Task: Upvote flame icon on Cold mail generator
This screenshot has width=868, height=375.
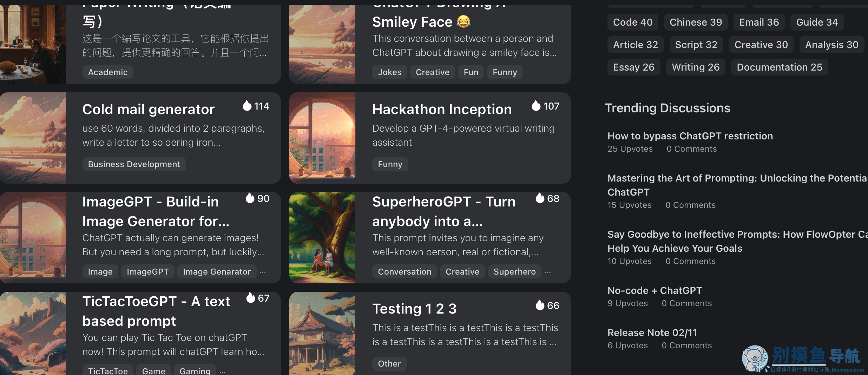Action: tap(247, 105)
